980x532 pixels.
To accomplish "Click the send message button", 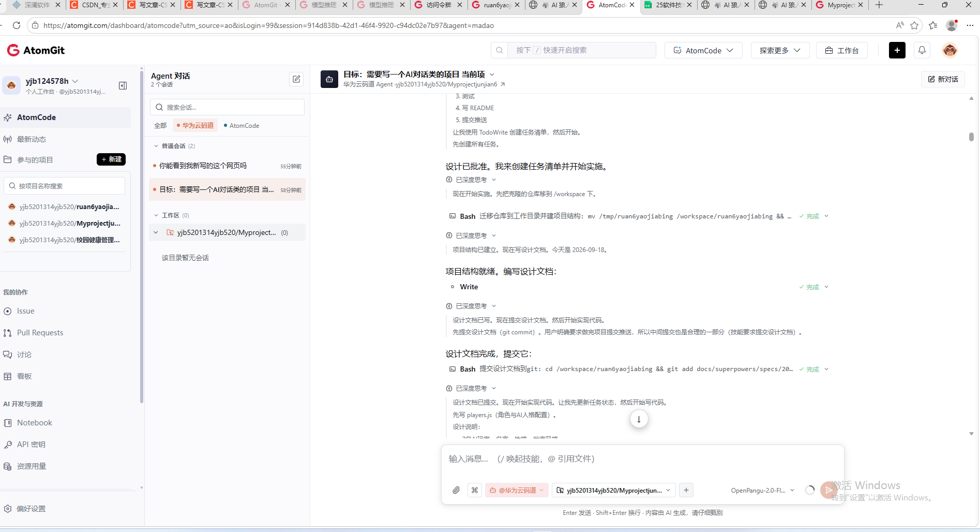I will 828,490.
